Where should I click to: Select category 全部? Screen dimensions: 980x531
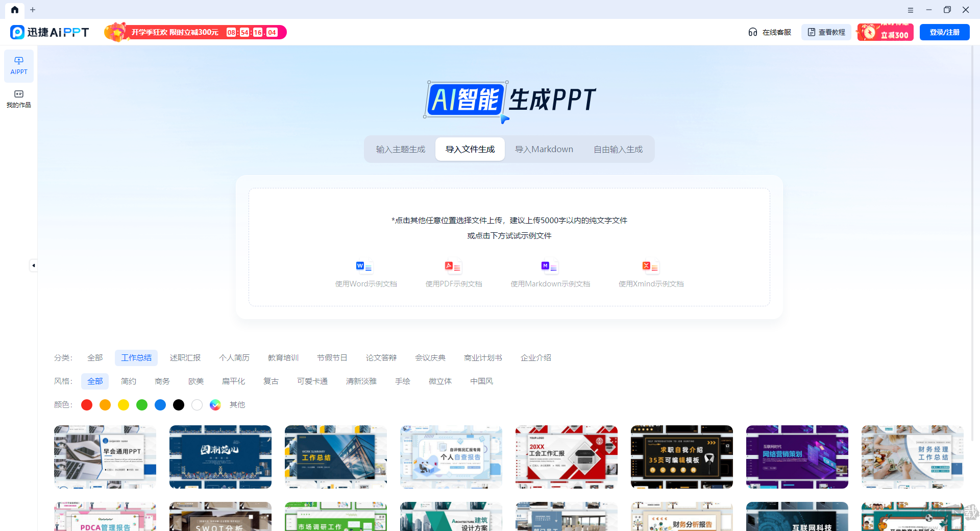pyautogui.click(x=95, y=358)
